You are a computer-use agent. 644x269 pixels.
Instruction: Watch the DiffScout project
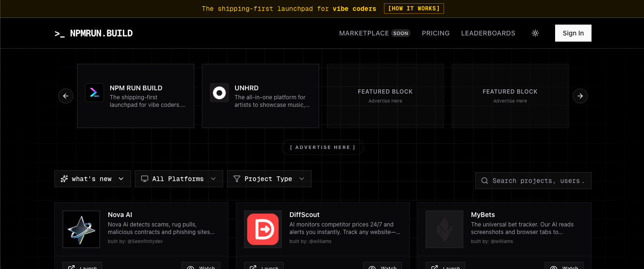pos(383,266)
